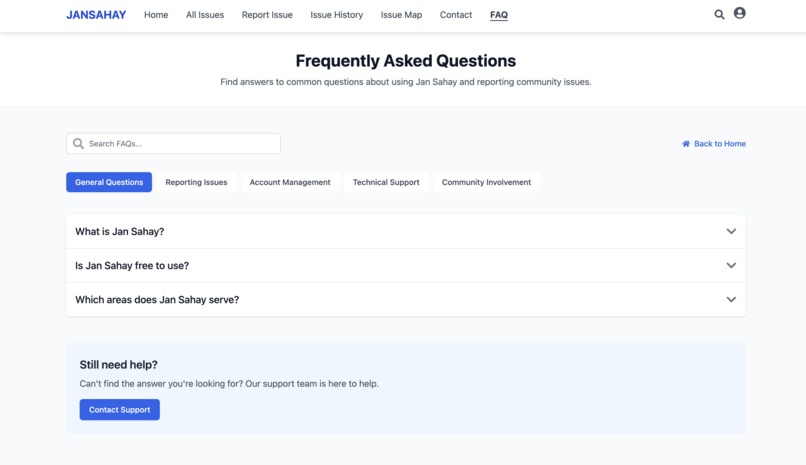This screenshot has width=806, height=465.
Task: Click magnifier icon inside FAQ search box
Action: [78, 143]
